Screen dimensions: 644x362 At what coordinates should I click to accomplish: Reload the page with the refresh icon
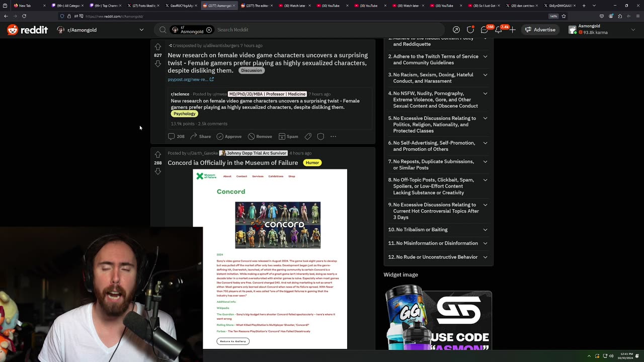click(x=24, y=16)
